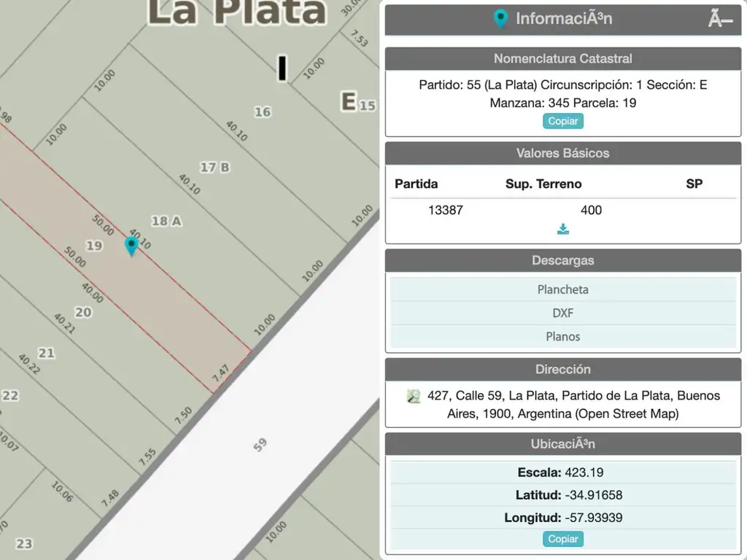Screen dimensions: 747x560
Task: Collapse the Nomenclatura Catastral section header
Action: [562, 58]
